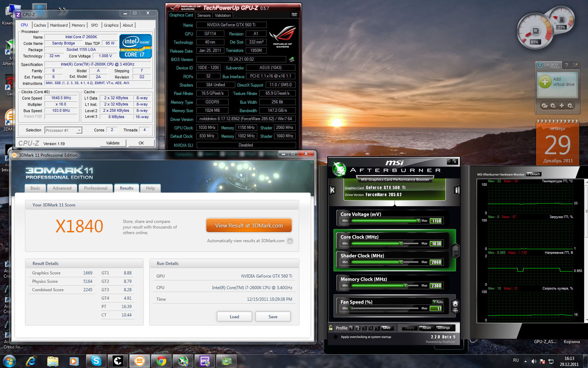Click the fan User Define gear icon
The image size is (588, 368).
455,306
